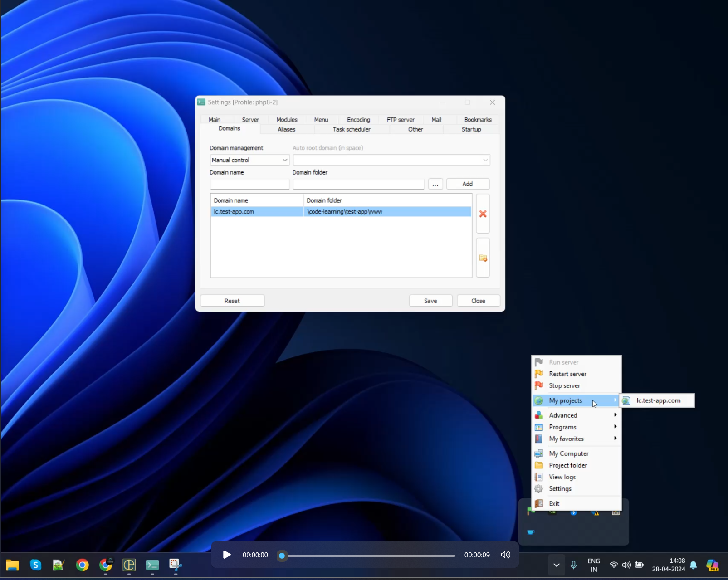Expand the My favorites submenu
728x580 pixels.
click(x=577, y=439)
